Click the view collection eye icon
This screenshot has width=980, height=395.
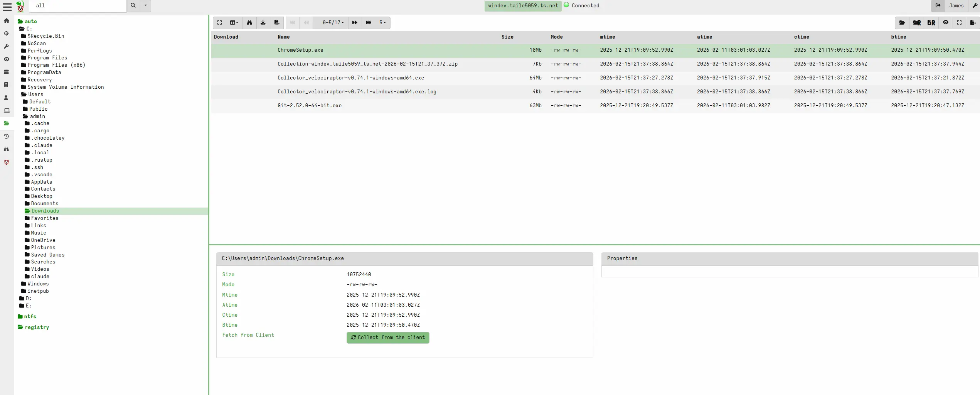pyautogui.click(x=946, y=23)
